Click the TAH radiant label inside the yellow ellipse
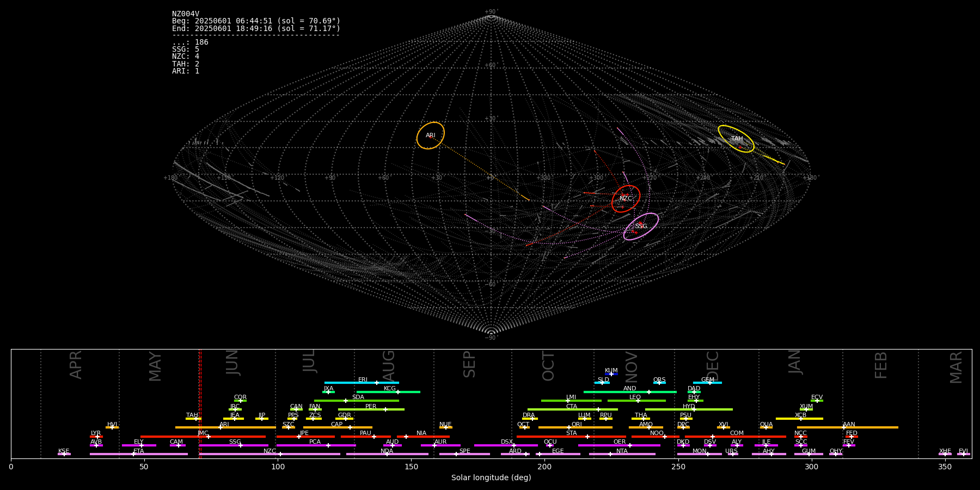Image resolution: width=980 pixels, height=490 pixels. pyautogui.click(x=737, y=139)
